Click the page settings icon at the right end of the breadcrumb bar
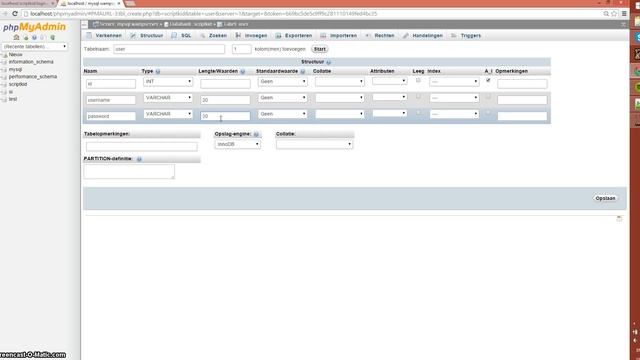This screenshot has width=640, height=360. (623, 24)
